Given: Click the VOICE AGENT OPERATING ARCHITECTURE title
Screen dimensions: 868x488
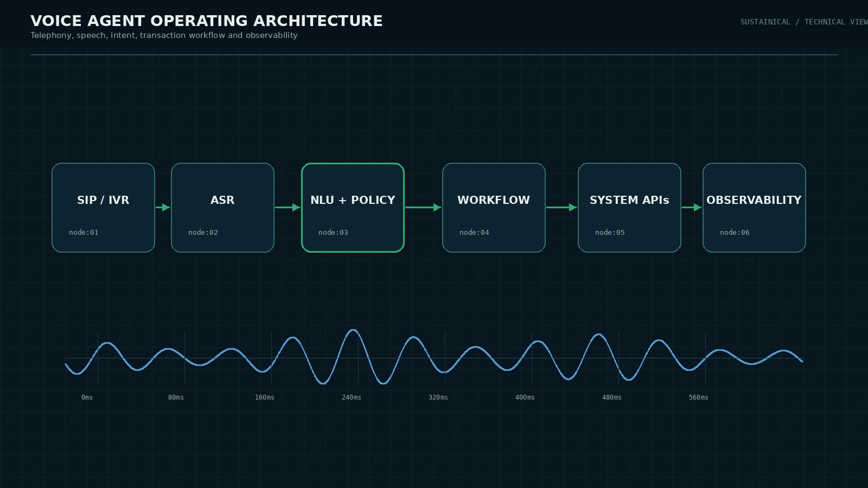Looking at the screenshot, I should coord(207,21).
